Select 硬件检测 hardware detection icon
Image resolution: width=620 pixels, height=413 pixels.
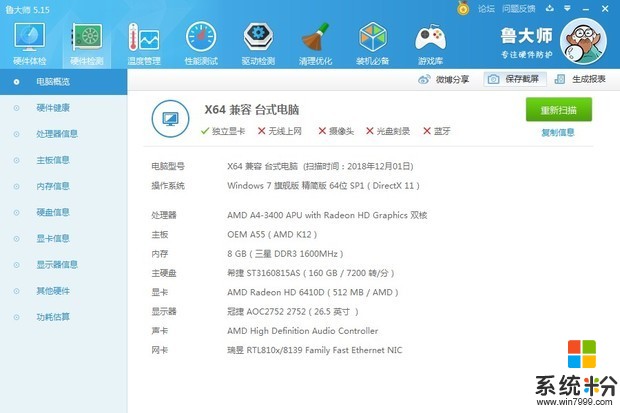tap(87, 44)
